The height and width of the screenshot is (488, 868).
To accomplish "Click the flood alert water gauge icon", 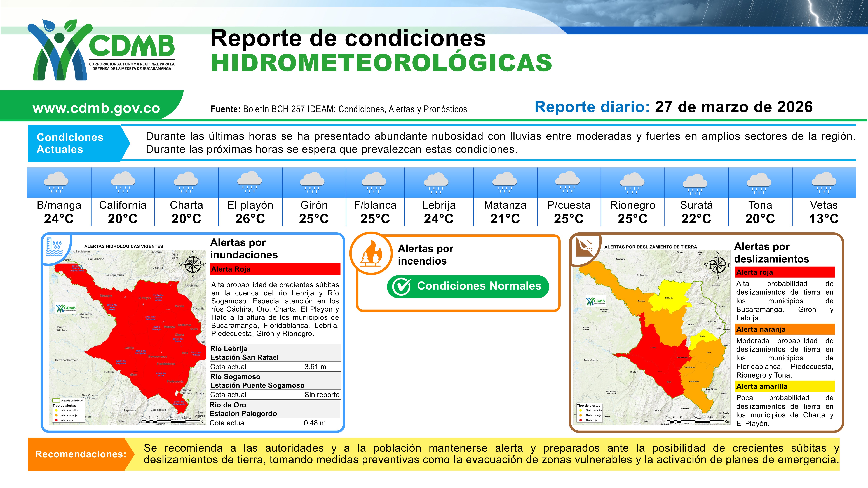I will (54, 247).
